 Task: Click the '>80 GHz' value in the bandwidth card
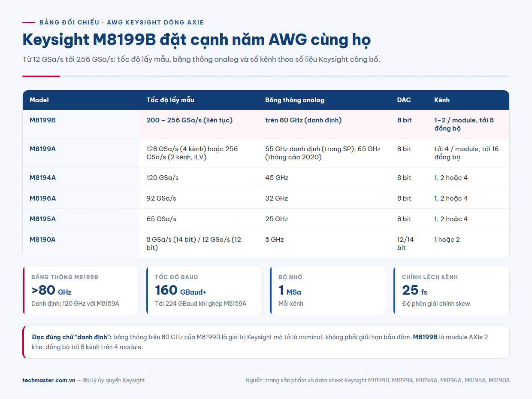(51, 290)
